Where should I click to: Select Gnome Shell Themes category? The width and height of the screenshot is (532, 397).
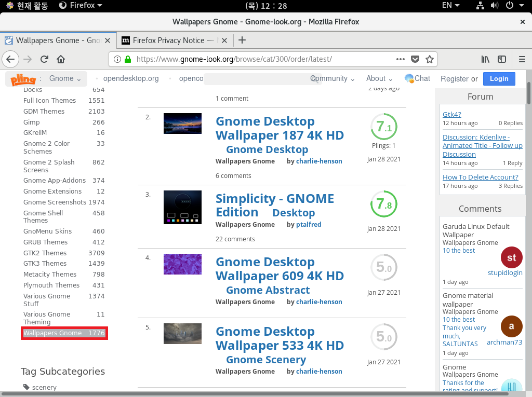[x=43, y=216]
